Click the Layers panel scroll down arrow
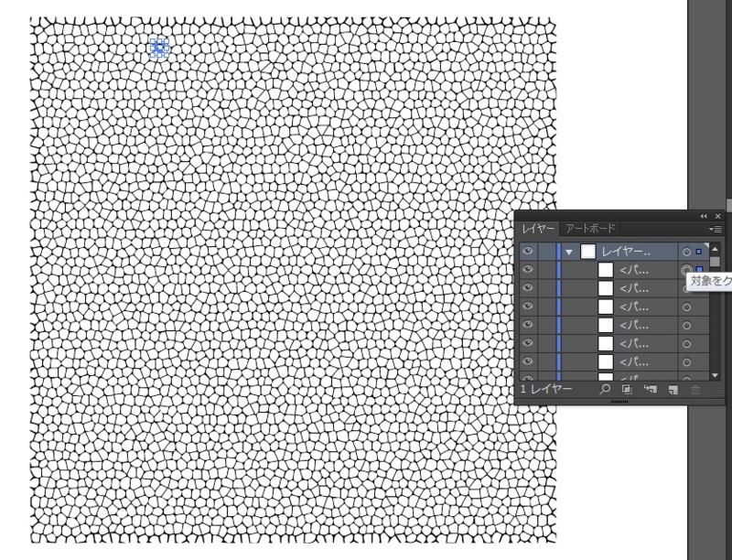732x560 pixels. coord(715,376)
